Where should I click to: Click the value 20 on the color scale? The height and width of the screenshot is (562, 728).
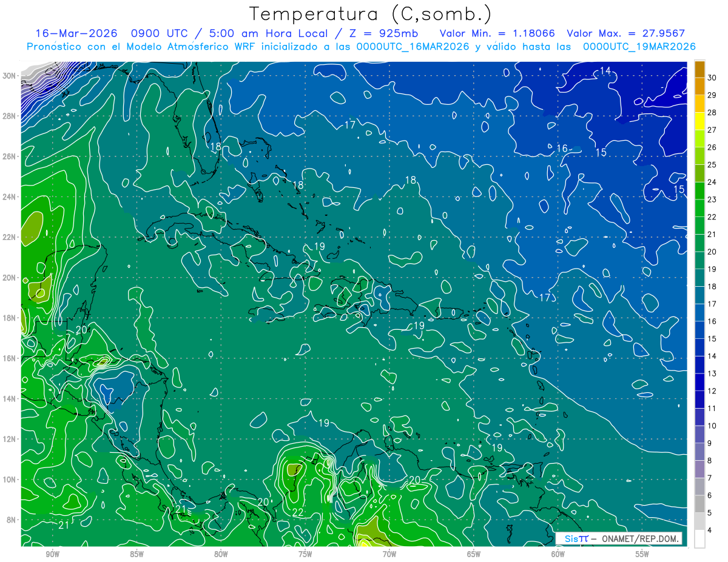[x=712, y=252]
